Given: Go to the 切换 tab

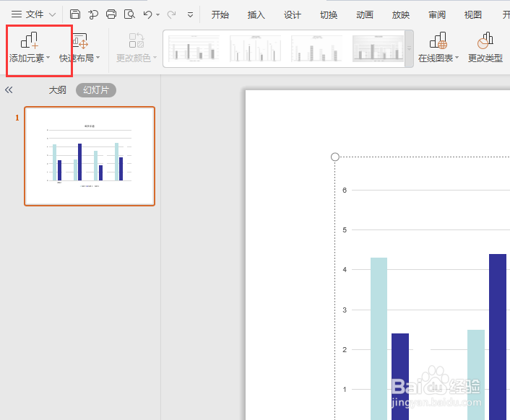Looking at the screenshot, I should tap(329, 14).
